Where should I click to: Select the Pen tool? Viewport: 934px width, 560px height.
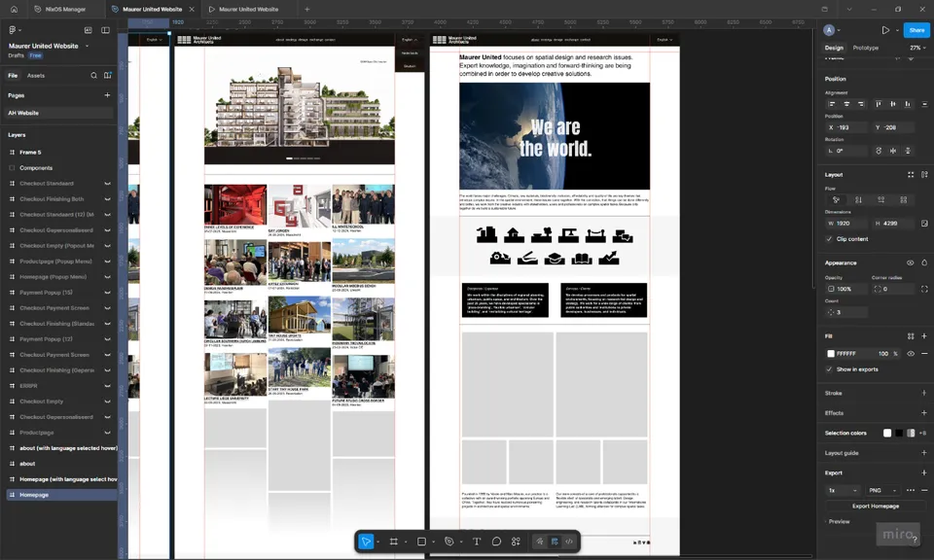coord(449,542)
